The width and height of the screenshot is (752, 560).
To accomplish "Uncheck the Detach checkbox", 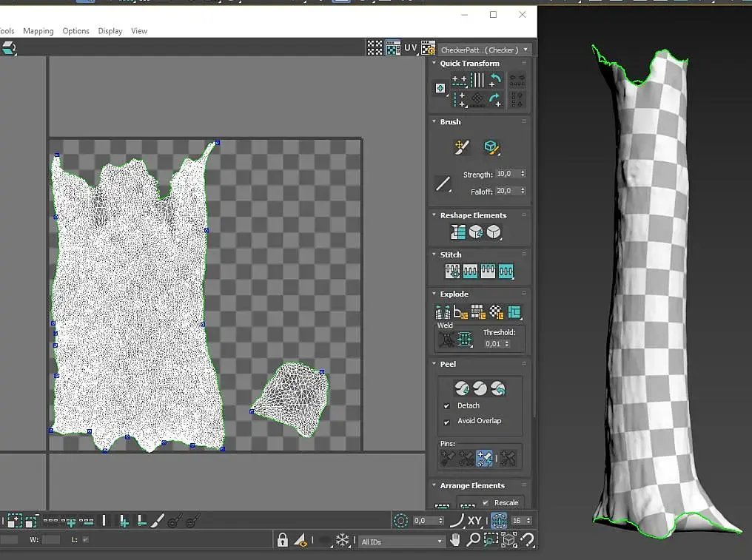I will coord(446,406).
